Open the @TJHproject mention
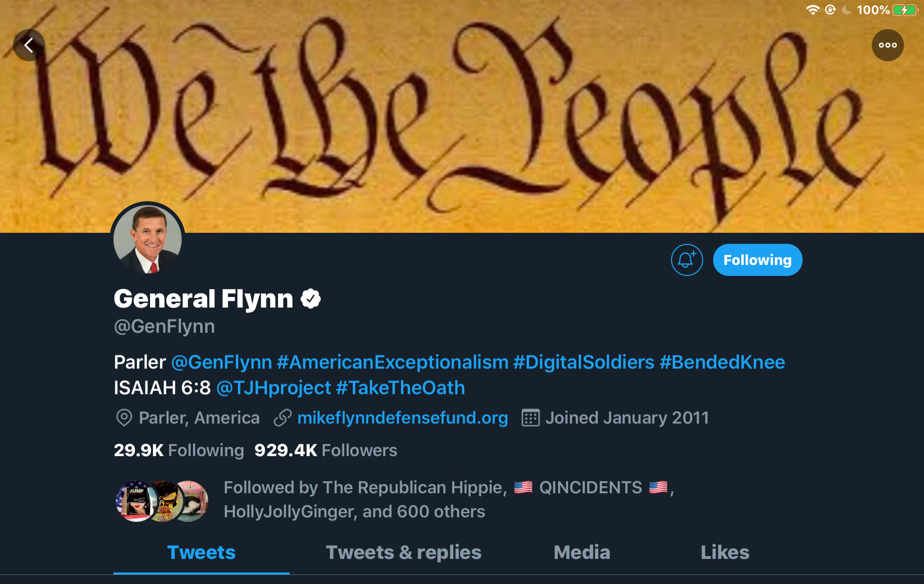The image size is (924, 584). coord(274,388)
